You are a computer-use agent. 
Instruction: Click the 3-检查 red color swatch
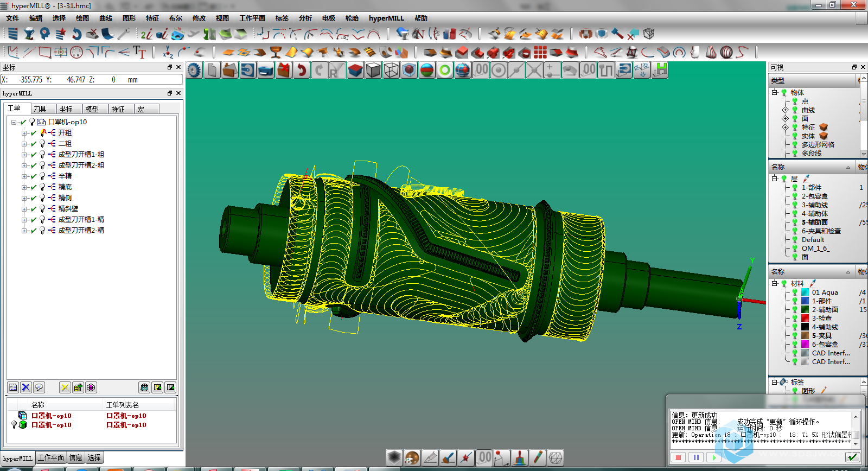pos(805,318)
